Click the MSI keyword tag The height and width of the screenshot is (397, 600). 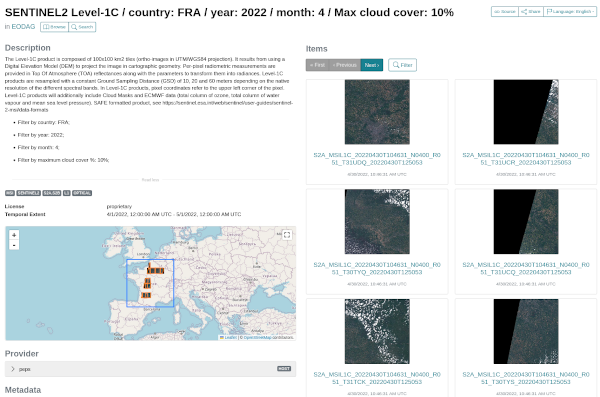(10, 193)
